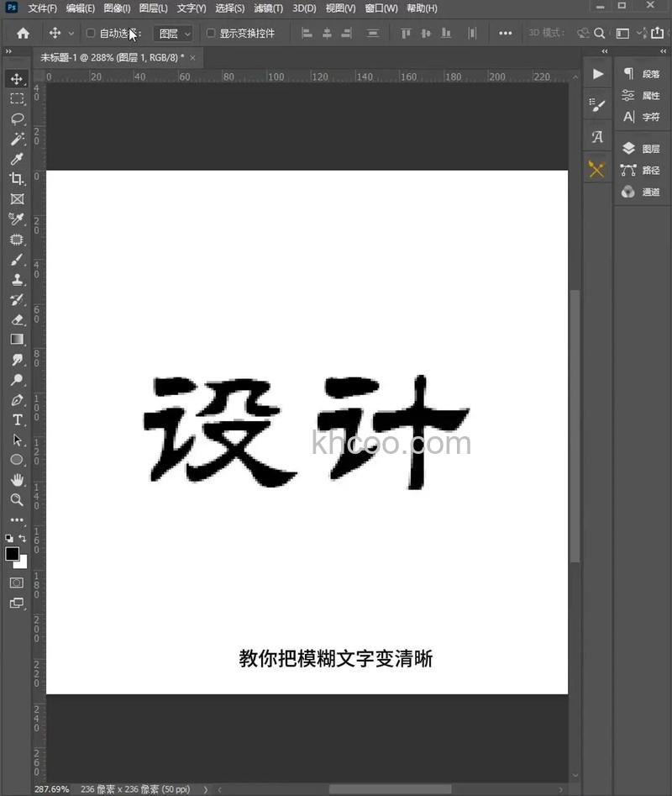This screenshot has height=796, width=672.
Task: Select the Clone Stamp tool
Action: (17, 280)
